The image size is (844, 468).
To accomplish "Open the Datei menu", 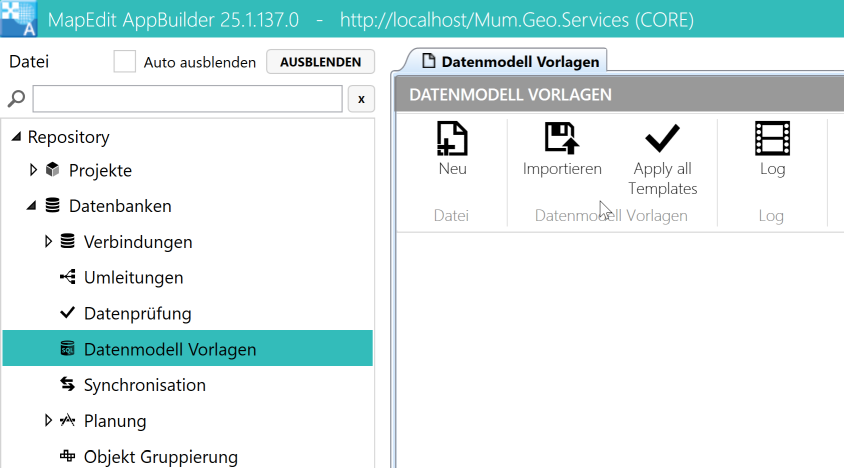I will [28, 62].
